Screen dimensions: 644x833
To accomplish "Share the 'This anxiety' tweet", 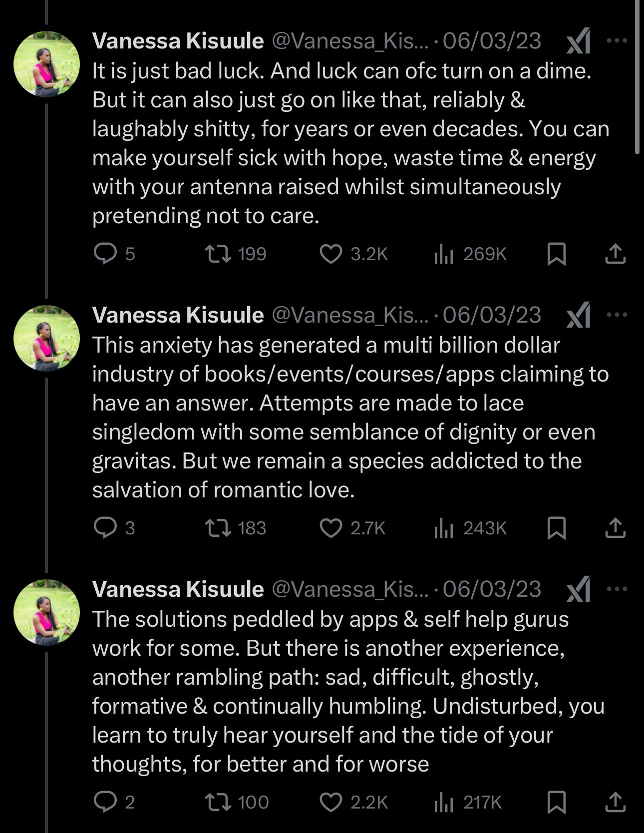I will coord(615,528).
